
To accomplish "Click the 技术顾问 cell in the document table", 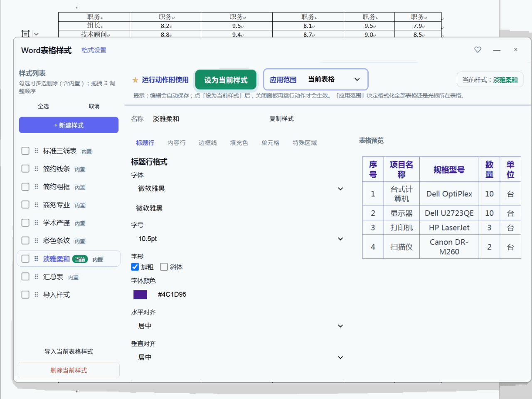I will [x=94, y=34].
